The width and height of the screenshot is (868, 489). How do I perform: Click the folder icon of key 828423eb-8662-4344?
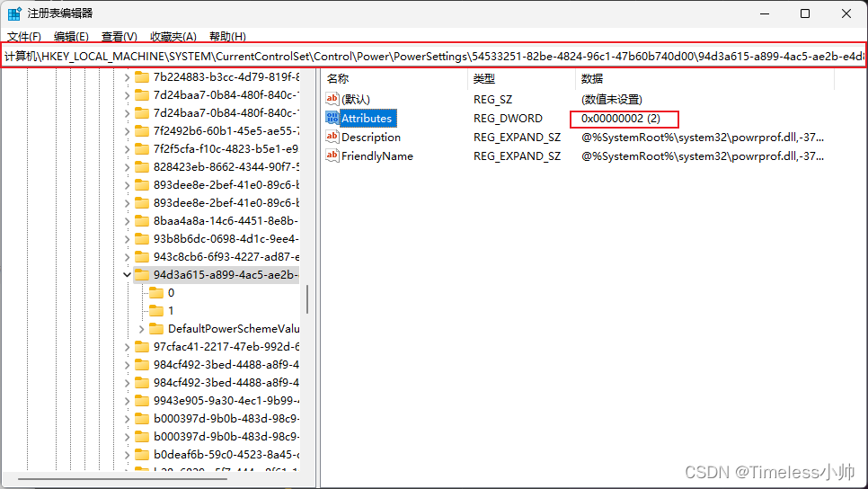click(x=142, y=166)
